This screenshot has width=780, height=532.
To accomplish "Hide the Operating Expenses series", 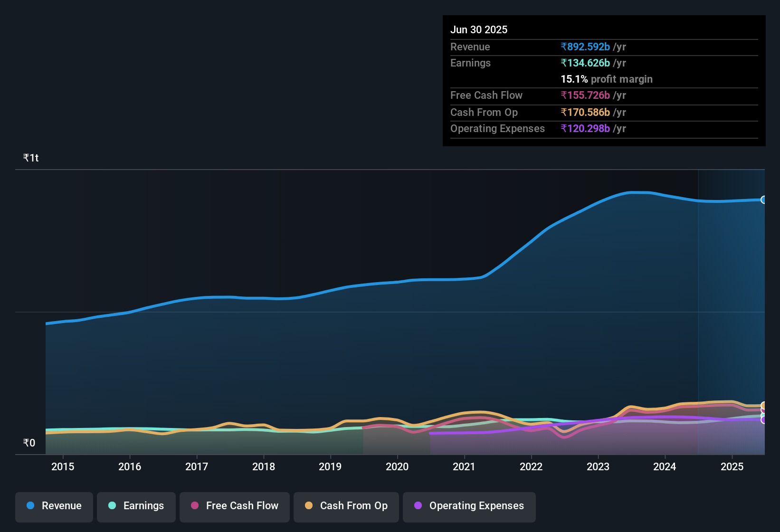I will [469, 506].
